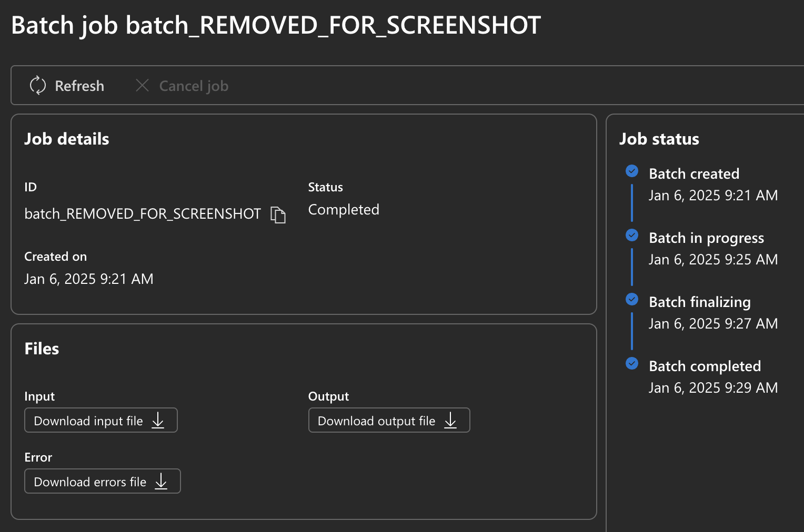Click the Refresh circular arrows icon
The height and width of the screenshot is (532, 804).
click(38, 85)
